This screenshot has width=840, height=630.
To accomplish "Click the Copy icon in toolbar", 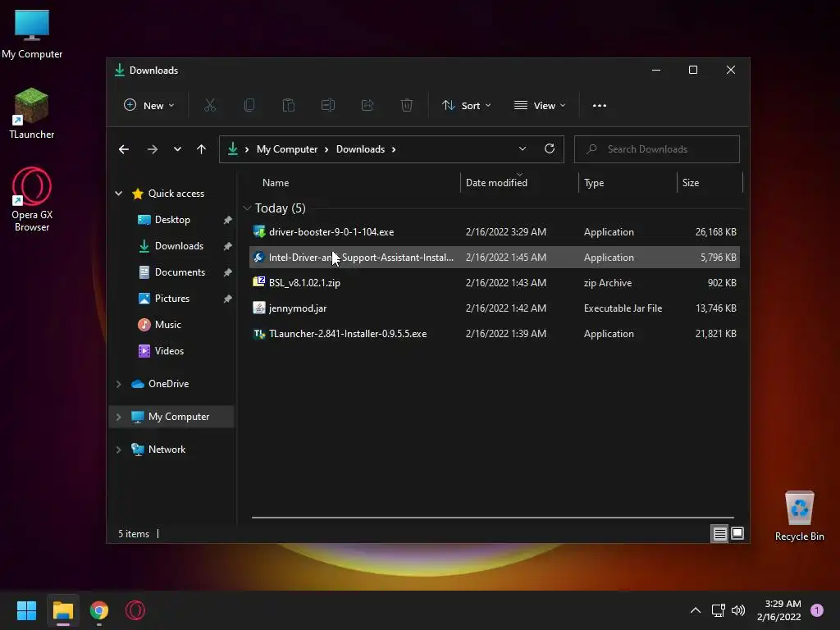I will (249, 106).
